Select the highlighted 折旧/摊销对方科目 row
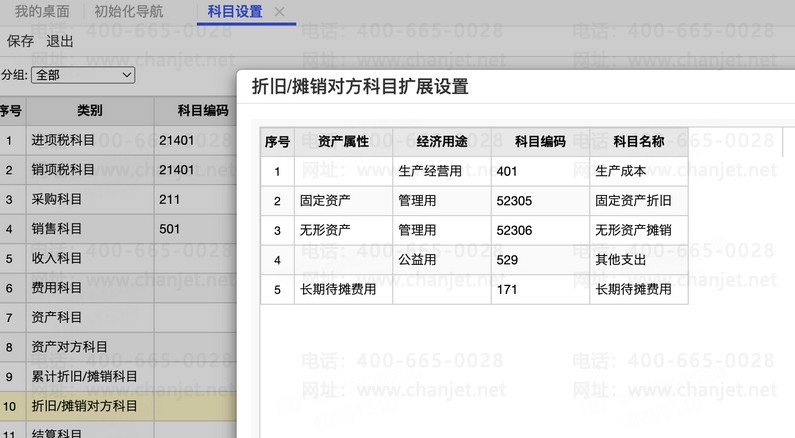The height and width of the screenshot is (438, 795). click(118, 406)
